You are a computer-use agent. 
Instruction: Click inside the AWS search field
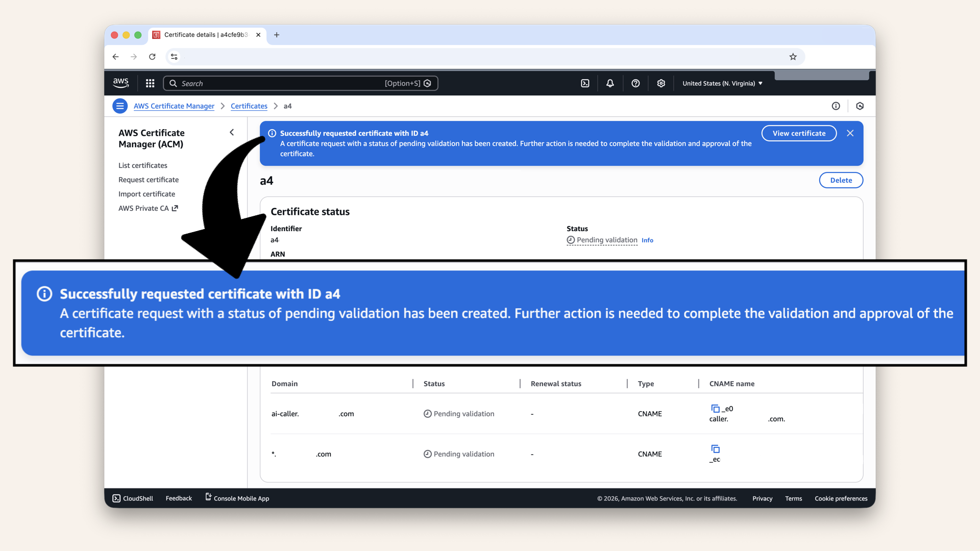301,83
